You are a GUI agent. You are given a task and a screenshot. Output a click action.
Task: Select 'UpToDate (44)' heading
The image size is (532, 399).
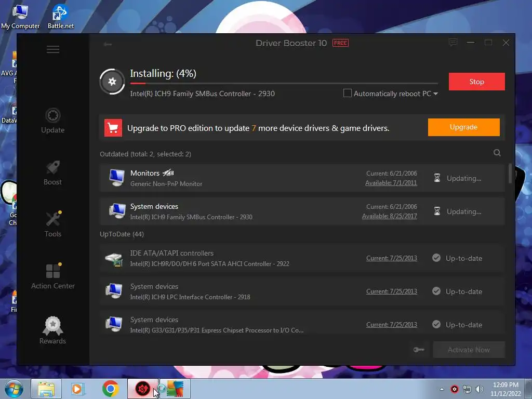(122, 234)
